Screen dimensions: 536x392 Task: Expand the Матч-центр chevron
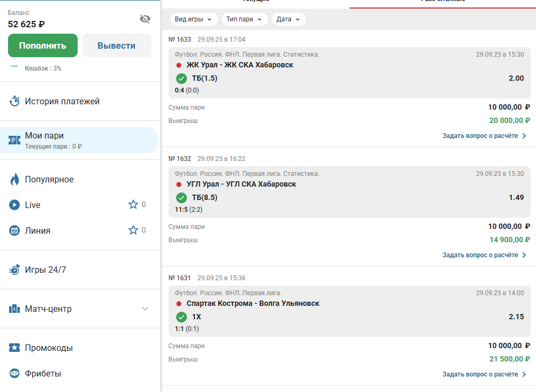(145, 309)
